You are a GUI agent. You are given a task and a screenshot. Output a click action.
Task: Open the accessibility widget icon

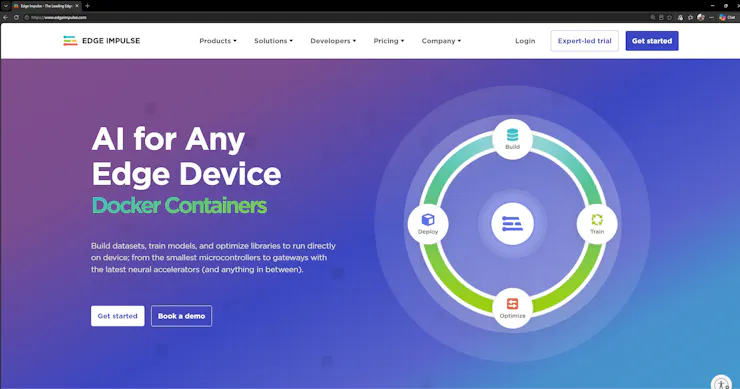tap(721, 383)
